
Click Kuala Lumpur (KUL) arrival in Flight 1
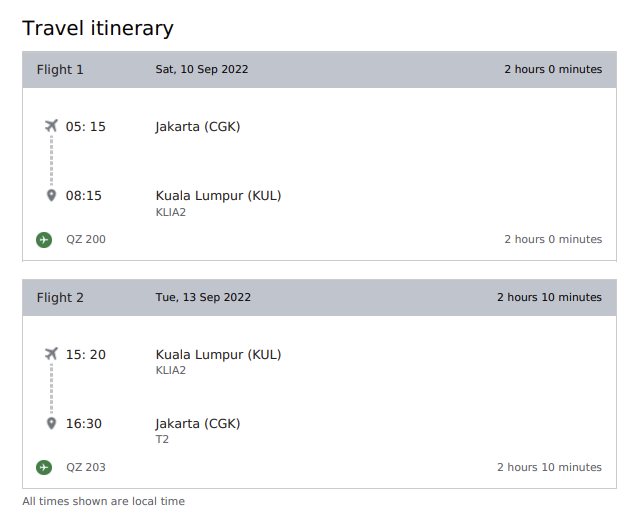coord(218,196)
